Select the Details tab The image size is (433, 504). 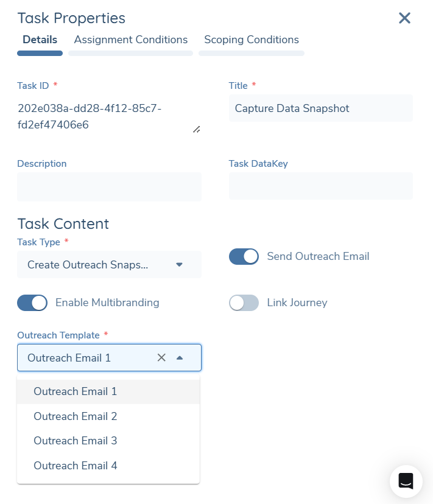point(40,40)
